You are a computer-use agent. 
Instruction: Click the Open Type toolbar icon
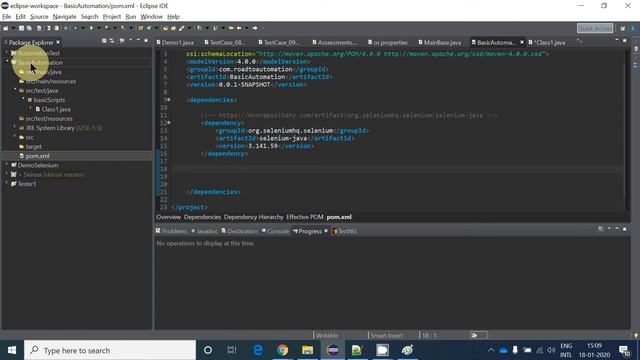pyautogui.click(x=165, y=28)
